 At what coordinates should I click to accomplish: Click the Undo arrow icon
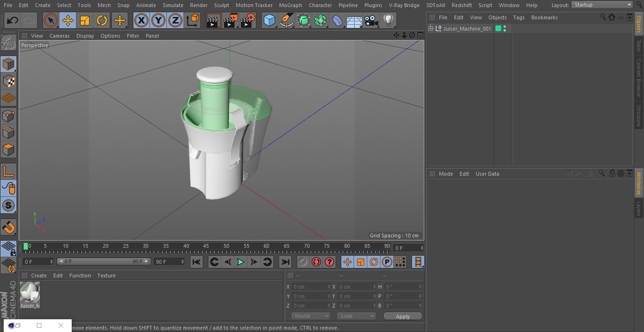click(13, 20)
